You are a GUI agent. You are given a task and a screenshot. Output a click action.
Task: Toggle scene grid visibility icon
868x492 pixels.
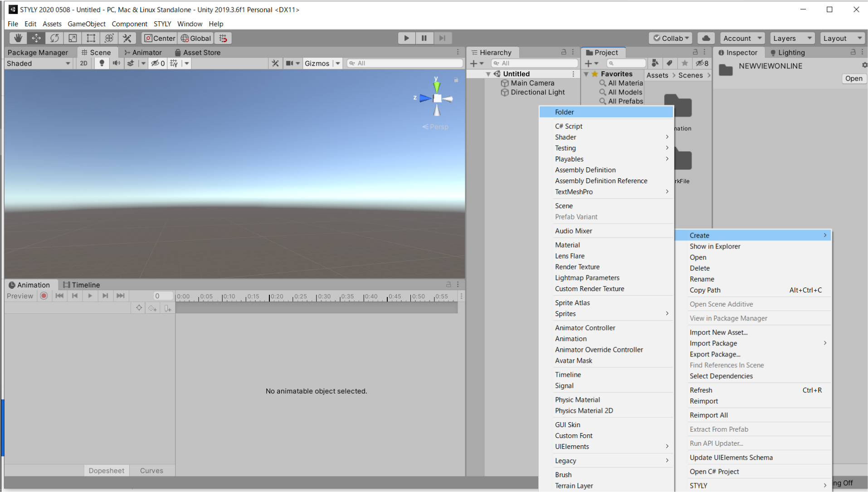[174, 63]
